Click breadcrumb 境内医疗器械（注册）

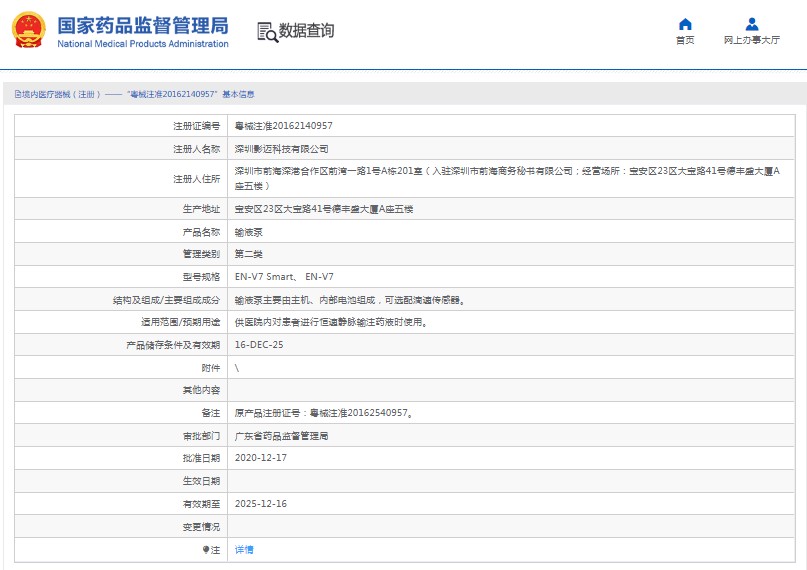point(61,94)
